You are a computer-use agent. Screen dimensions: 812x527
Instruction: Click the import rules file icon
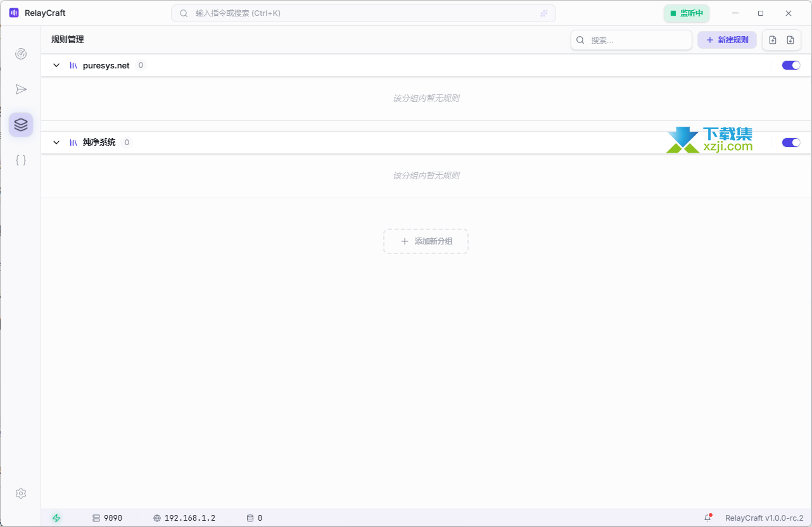click(773, 40)
